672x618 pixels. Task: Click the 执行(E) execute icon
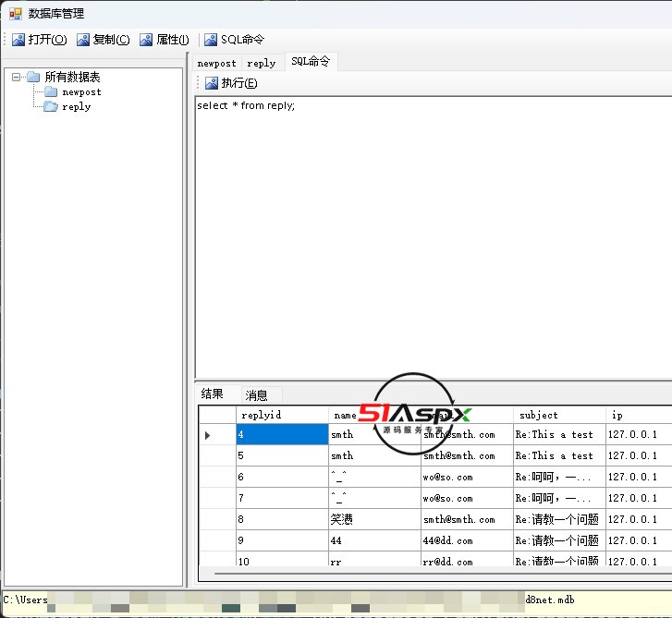pos(212,83)
